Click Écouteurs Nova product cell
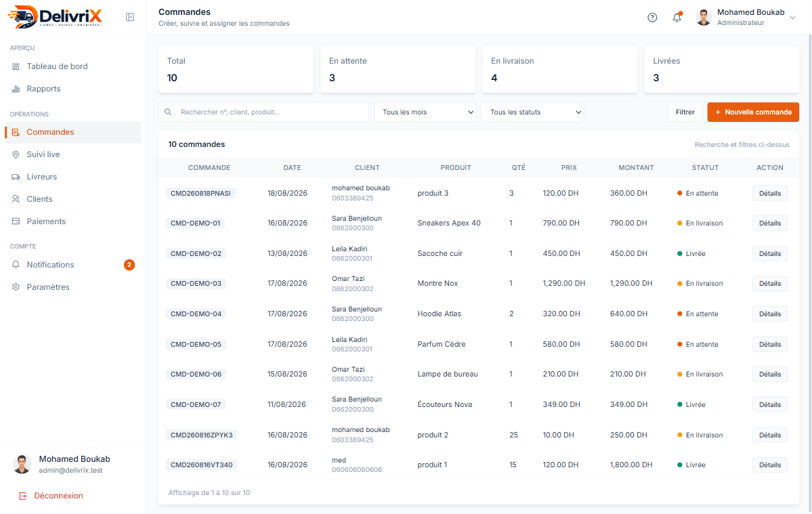Screen dimensions: 812x514 tap(445, 405)
